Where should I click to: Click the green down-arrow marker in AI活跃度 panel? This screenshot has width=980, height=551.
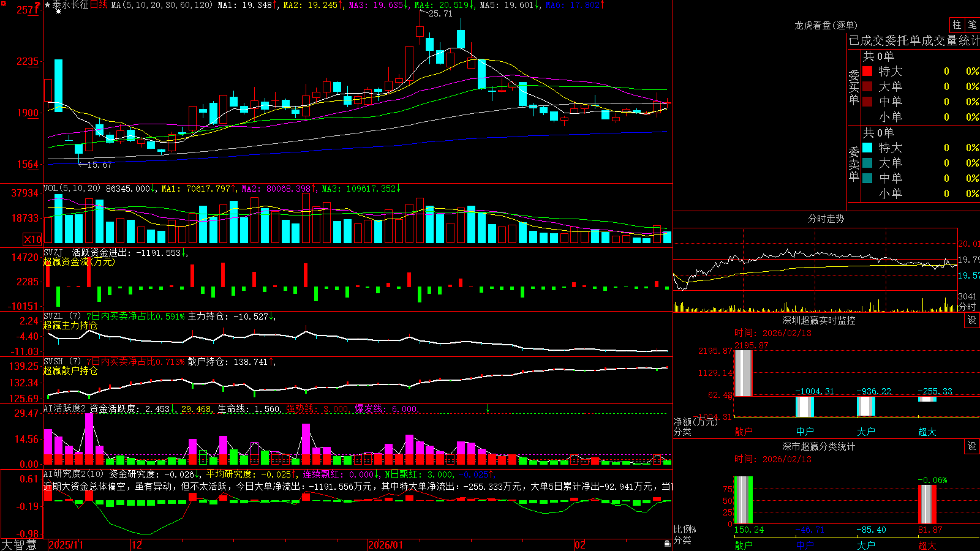click(x=488, y=408)
